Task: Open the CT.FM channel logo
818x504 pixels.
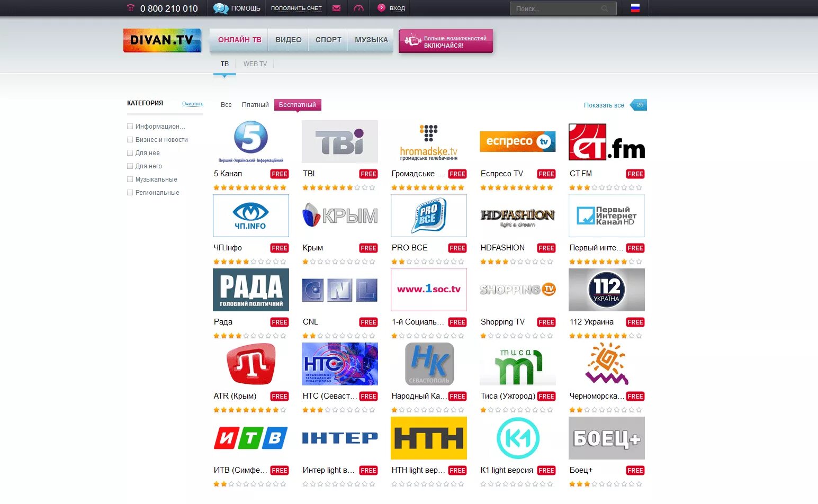Action: click(x=607, y=141)
